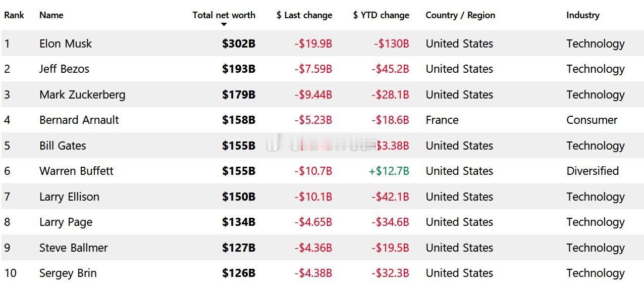Sort by $ YTD change column header
Viewport: 644px width, 285px height.
click(381, 15)
